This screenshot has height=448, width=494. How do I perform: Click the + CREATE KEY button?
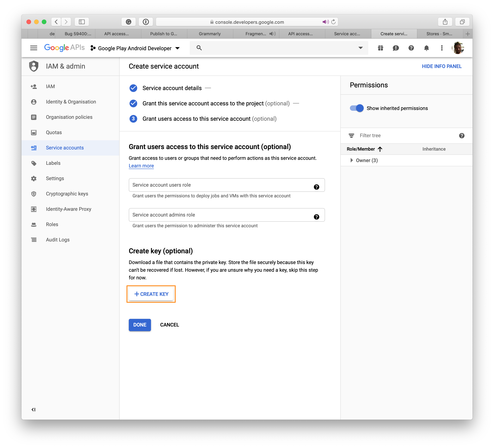tap(151, 294)
